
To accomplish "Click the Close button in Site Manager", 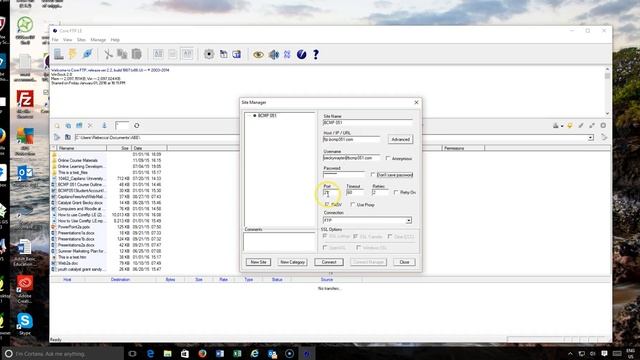I will pos(404,262).
